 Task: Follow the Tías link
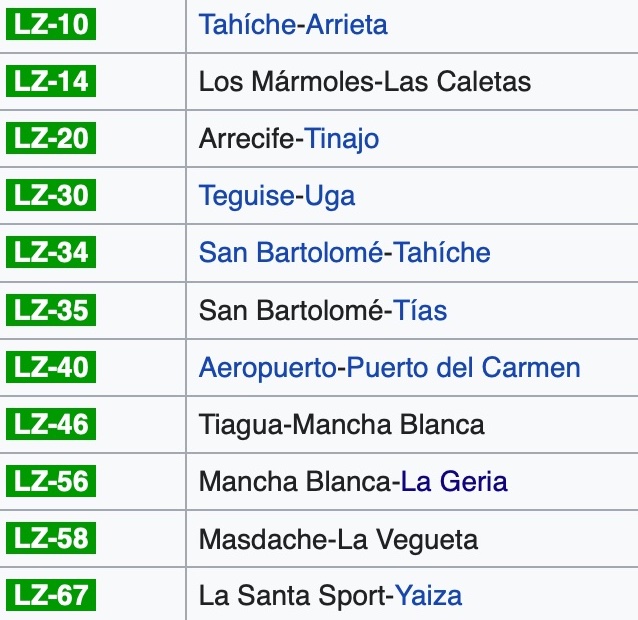pos(419,311)
